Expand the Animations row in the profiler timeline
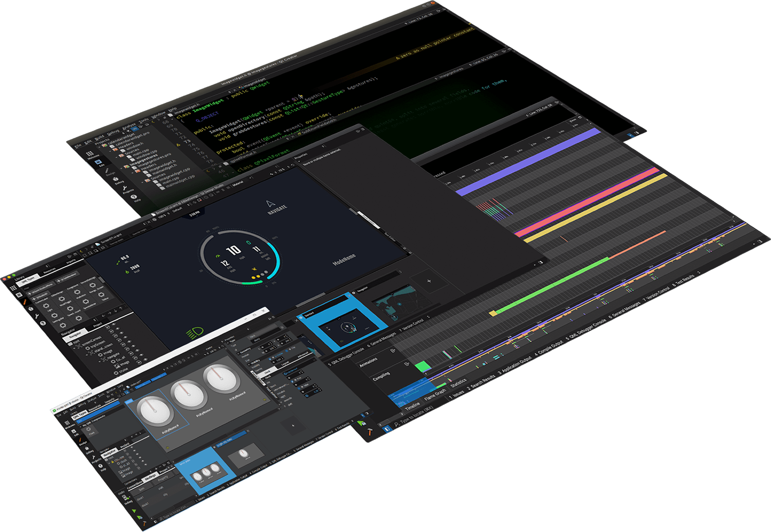Screen dimensions: 771x532 pos(393,351)
